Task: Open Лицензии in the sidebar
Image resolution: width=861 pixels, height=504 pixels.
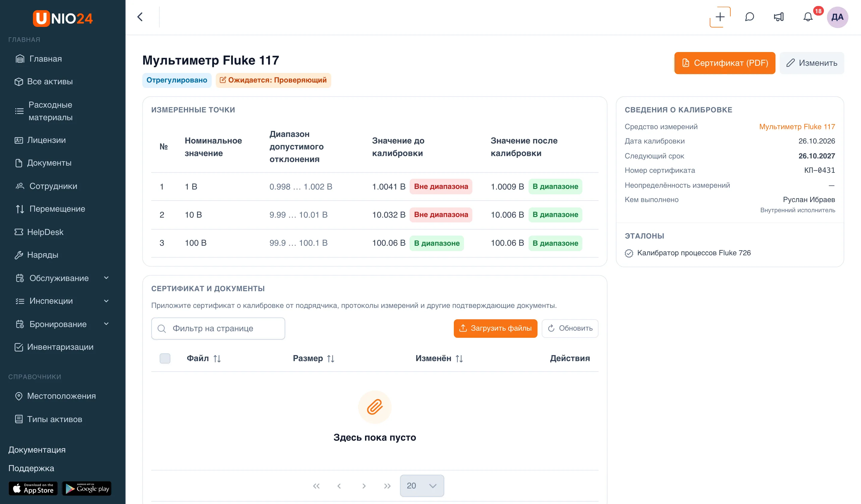Action: pyautogui.click(x=40, y=140)
